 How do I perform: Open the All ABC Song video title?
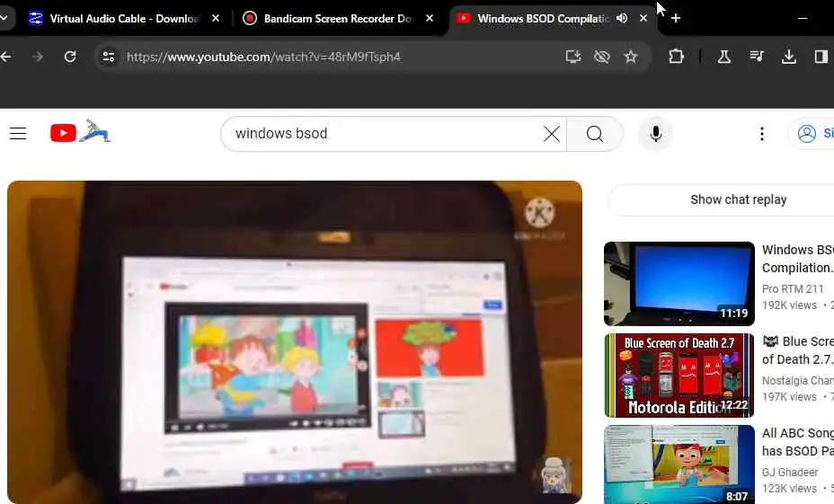[798, 442]
